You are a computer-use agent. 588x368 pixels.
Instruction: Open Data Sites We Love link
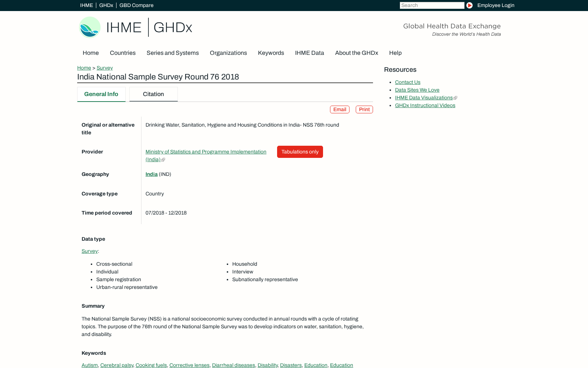[x=417, y=90]
